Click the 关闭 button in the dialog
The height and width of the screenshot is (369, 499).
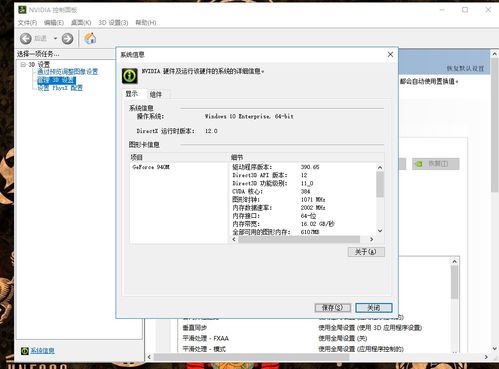point(373,308)
